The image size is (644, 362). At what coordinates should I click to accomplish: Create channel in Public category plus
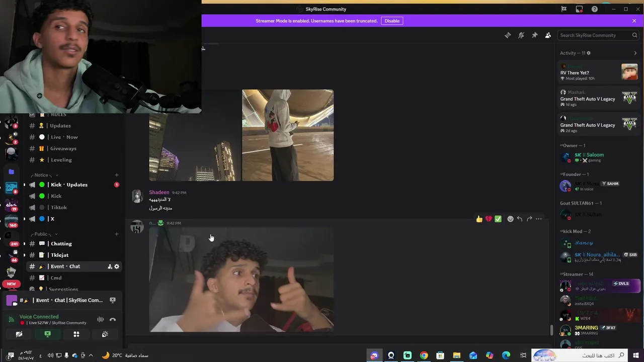click(x=117, y=234)
